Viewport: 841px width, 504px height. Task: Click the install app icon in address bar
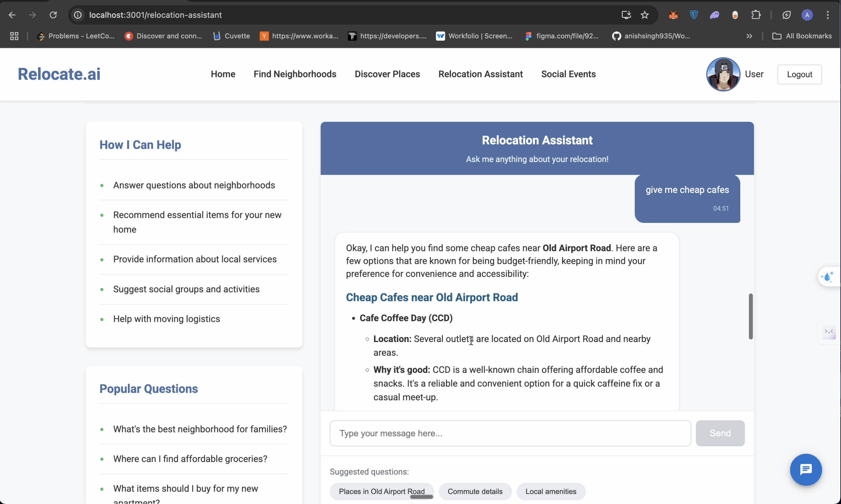pos(626,15)
